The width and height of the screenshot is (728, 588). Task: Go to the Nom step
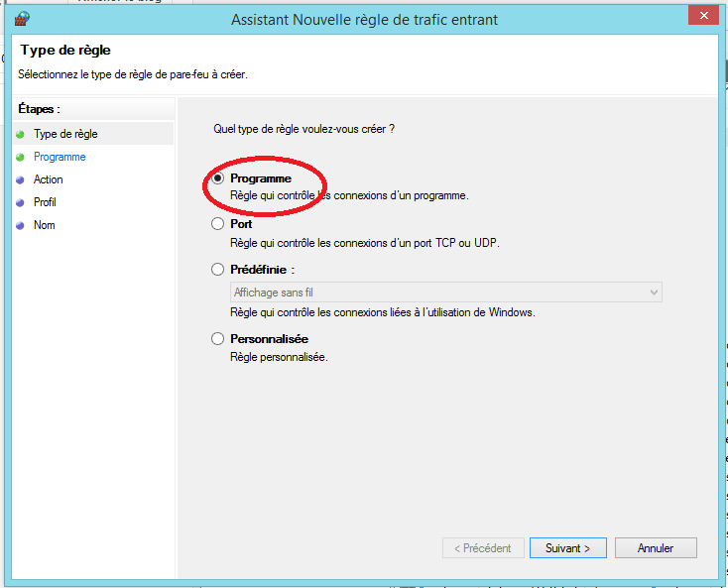tap(44, 225)
